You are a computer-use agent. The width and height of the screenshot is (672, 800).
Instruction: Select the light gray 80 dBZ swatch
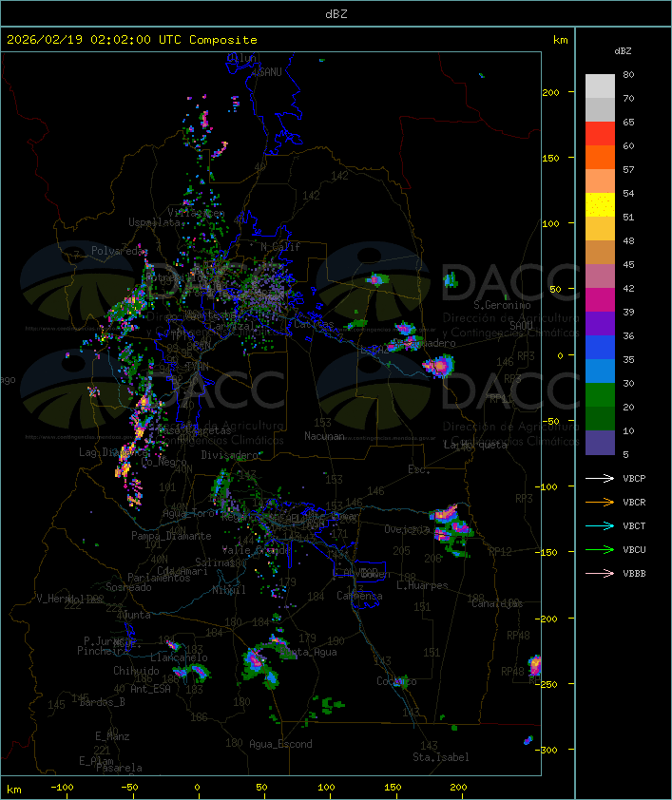click(600, 86)
